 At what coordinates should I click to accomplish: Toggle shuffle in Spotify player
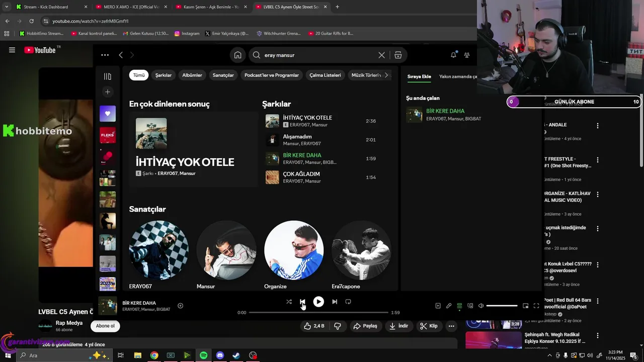(289, 302)
